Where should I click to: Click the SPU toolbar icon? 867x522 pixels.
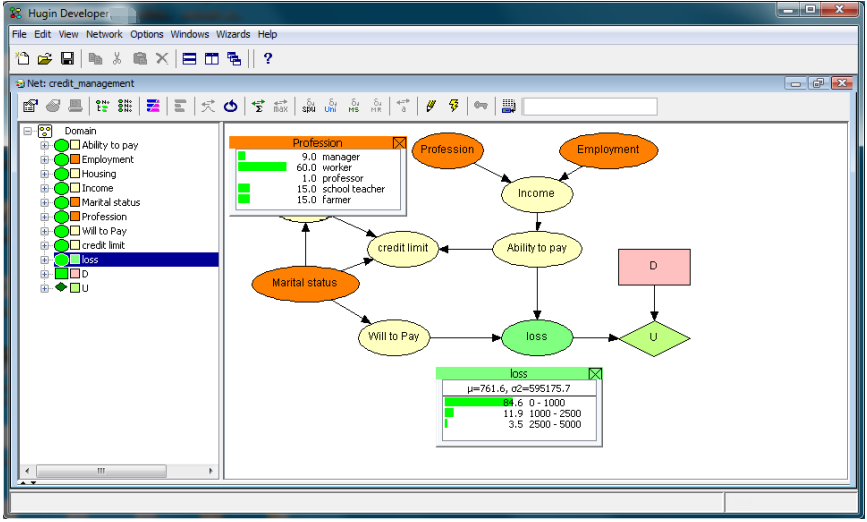pyautogui.click(x=309, y=105)
